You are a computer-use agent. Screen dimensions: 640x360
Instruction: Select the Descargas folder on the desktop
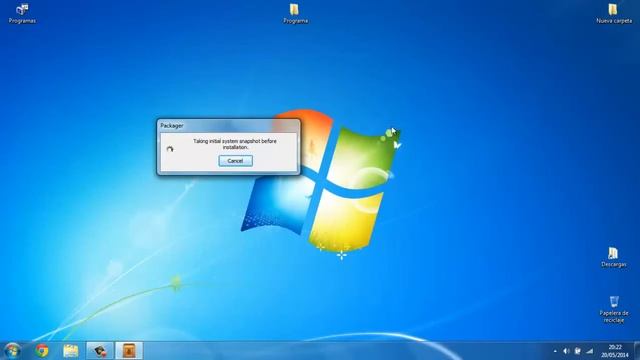tap(613, 257)
